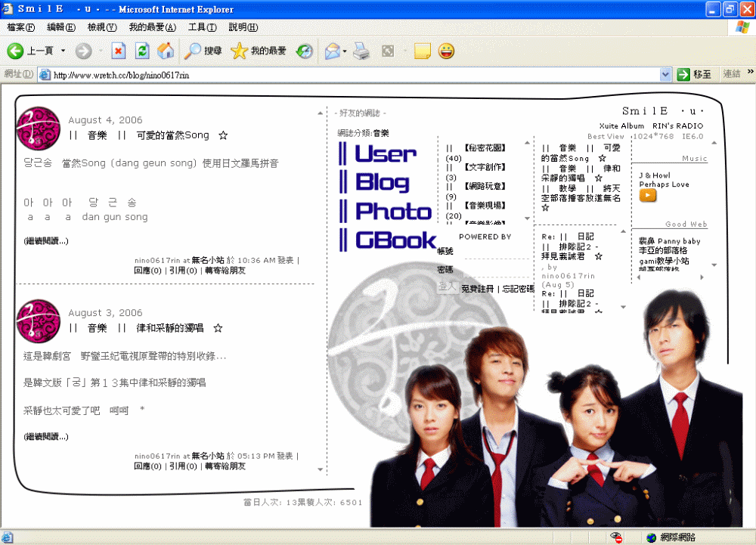Viewport: 756px width, 545px height.
Task: Print the page with printer icon
Action: click(x=361, y=51)
